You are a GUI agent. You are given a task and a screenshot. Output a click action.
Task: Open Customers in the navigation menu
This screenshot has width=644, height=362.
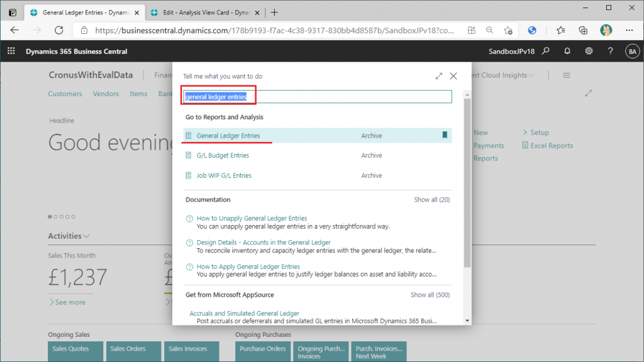[65, 94]
